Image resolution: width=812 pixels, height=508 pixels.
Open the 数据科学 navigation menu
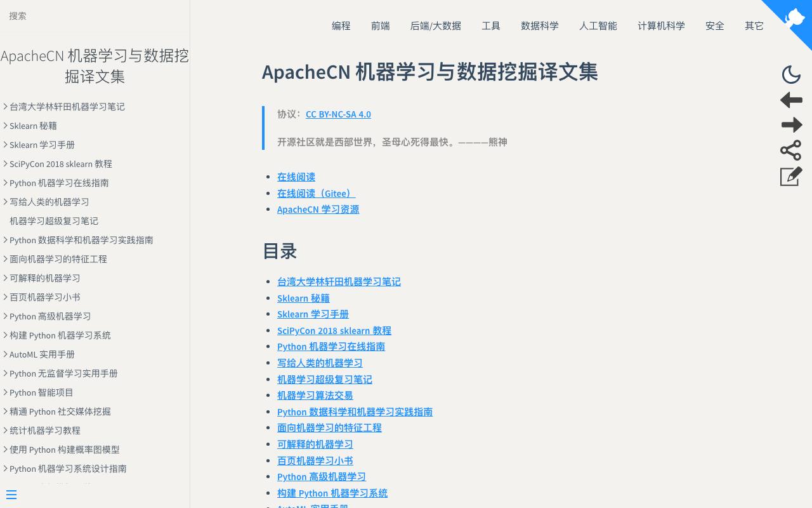(x=540, y=25)
